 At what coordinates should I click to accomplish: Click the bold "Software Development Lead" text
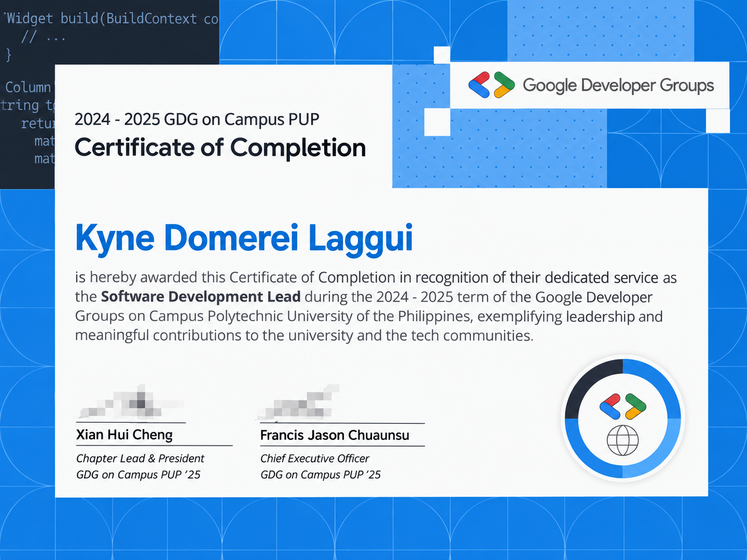201,297
